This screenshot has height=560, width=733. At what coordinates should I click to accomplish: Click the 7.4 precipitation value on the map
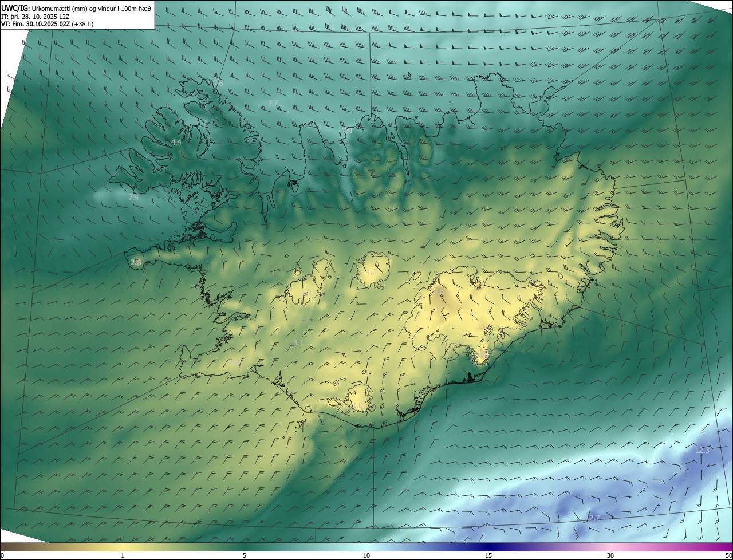pyautogui.click(x=133, y=197)
